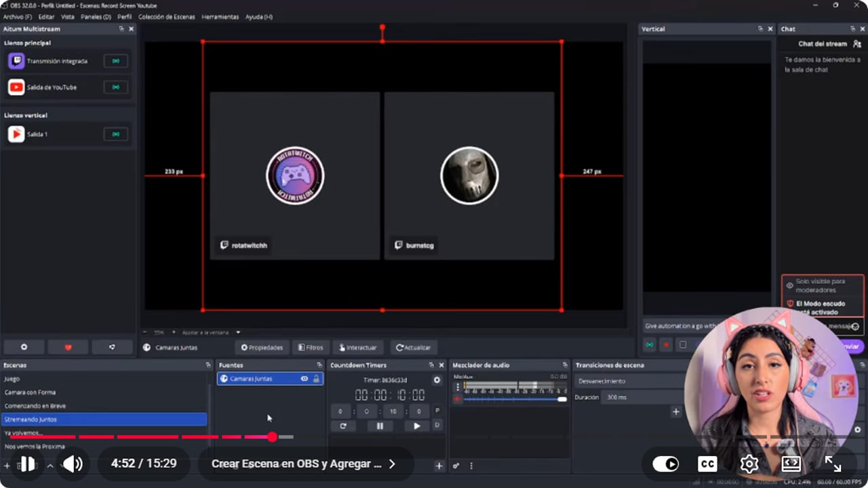868x488 pixels.
Task: Open Ajustar a la ventana zoom dropdown
Action: point(238,332)
